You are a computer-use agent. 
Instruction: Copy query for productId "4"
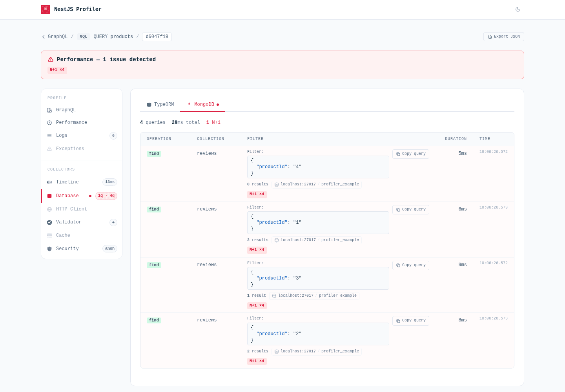tap(411, 154)
